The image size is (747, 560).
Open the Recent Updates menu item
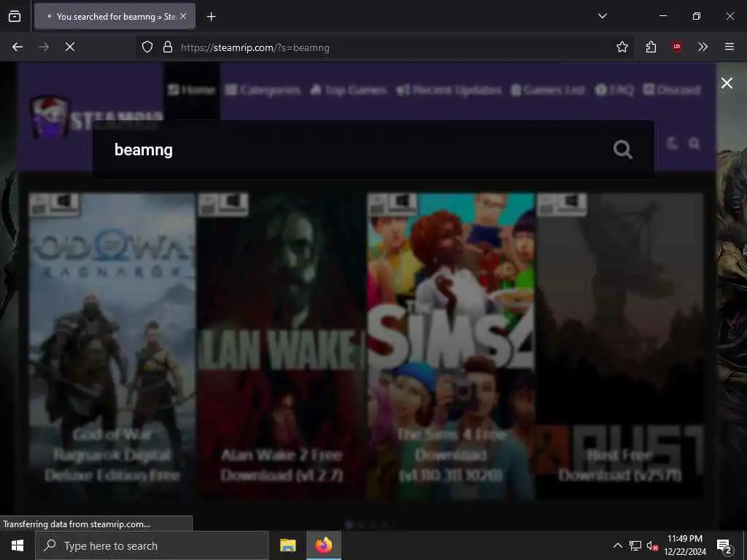449,90
